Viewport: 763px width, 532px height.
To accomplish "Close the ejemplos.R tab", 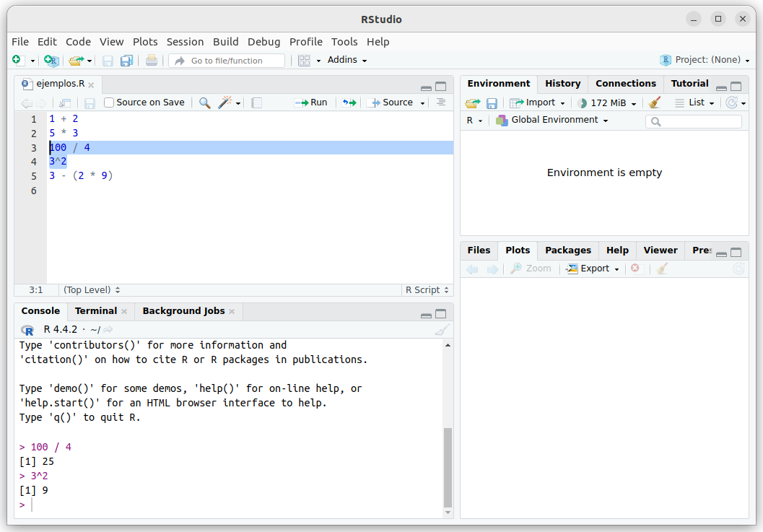I will (92, 85).
